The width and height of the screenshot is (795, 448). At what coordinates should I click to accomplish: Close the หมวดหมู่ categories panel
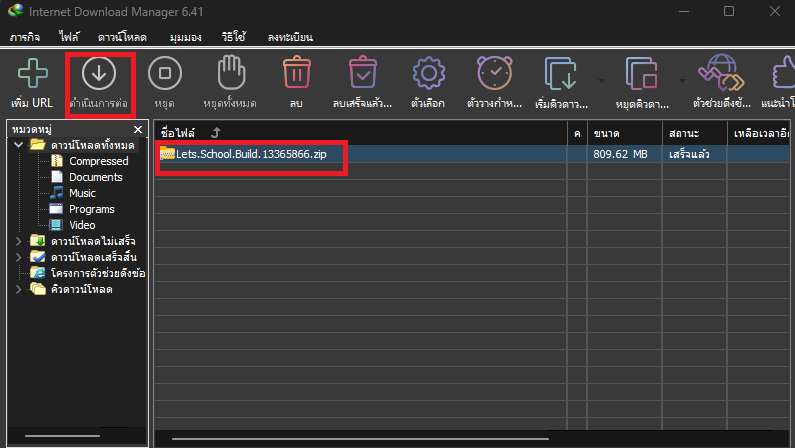[x=139, y=130]
